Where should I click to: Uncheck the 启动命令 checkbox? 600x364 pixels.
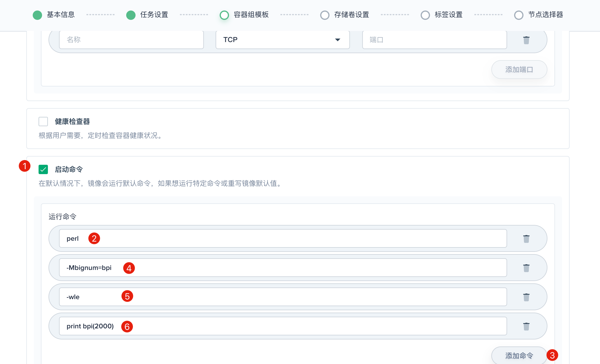coord(43,169)
